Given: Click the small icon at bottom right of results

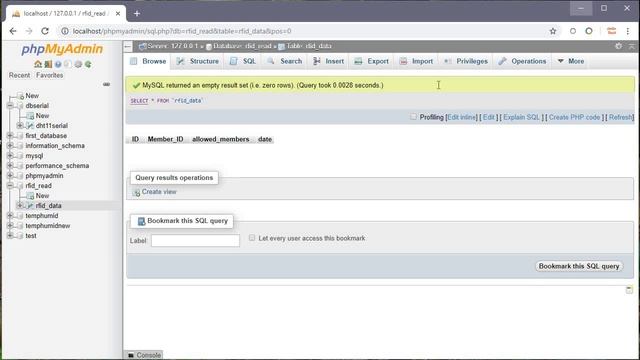Looking at the screenshot, I should pyautogui.click(x=629, y=290).
